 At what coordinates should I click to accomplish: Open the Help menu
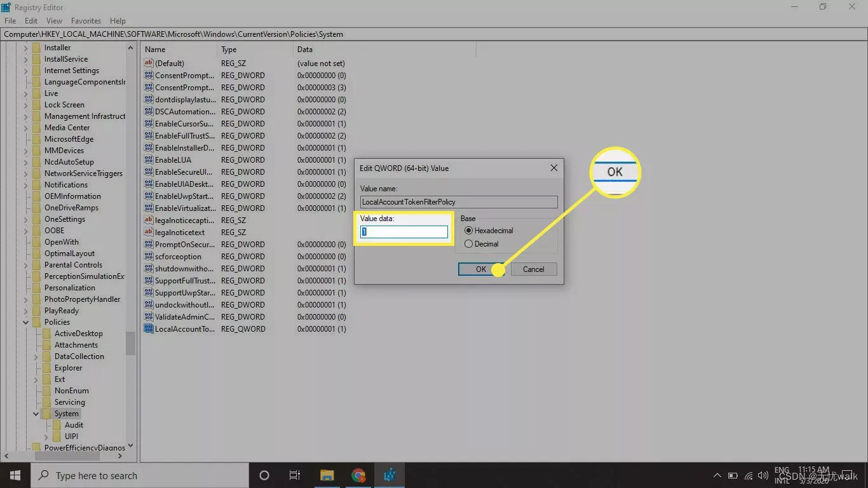point(118,21)
